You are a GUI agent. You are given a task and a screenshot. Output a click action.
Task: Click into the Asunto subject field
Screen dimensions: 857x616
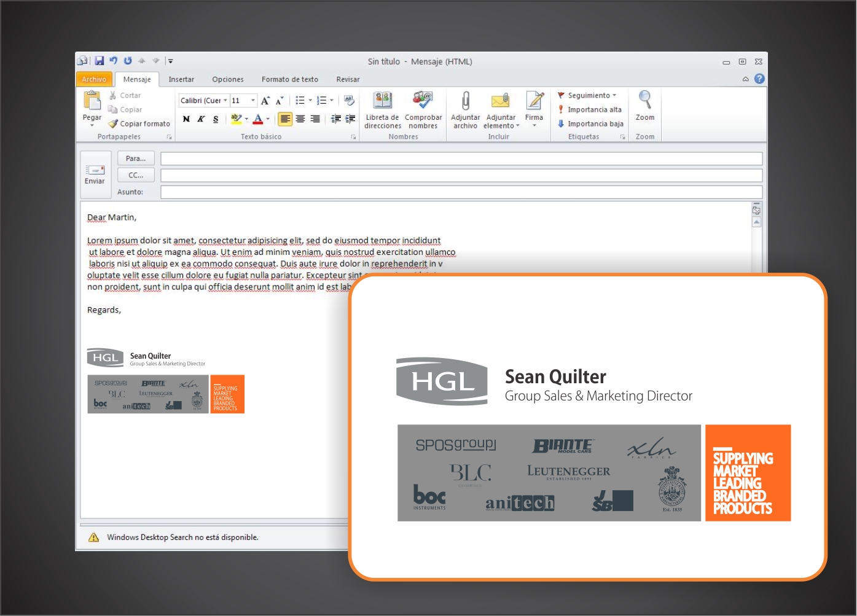(x=461, y=192)
